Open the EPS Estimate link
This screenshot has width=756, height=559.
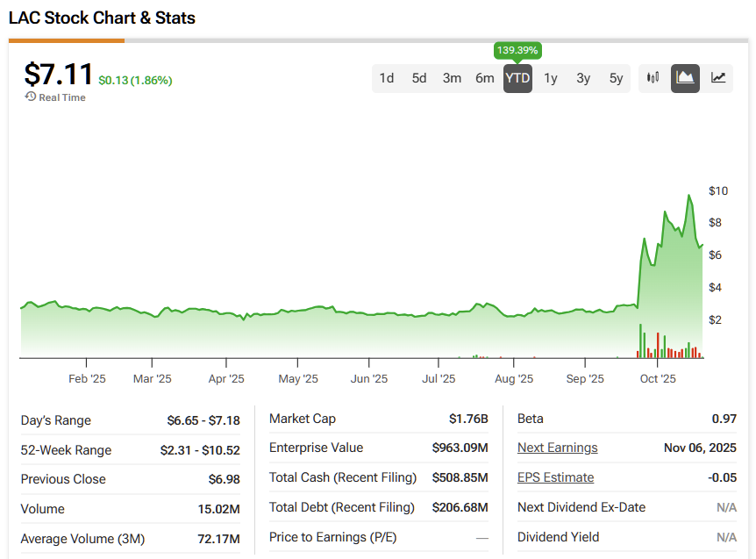(x=555, y=477)
